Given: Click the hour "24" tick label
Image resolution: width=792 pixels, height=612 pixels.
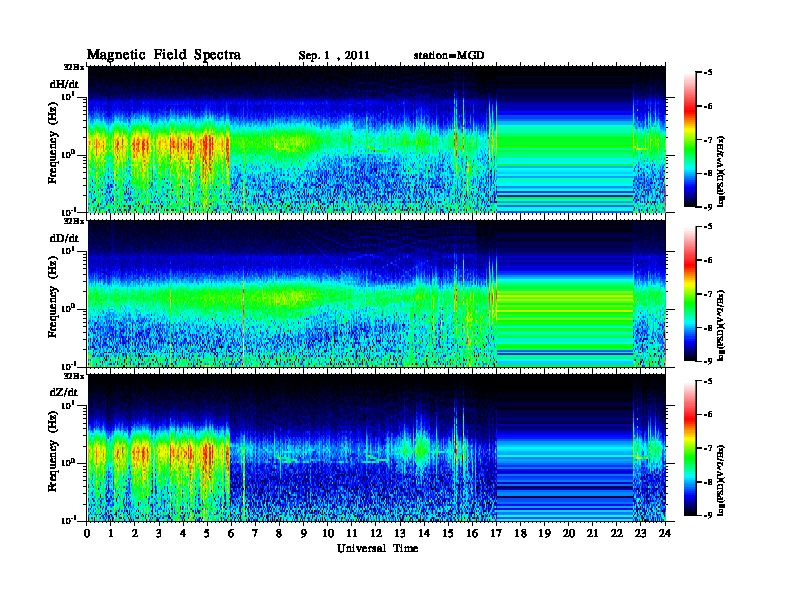Looking at the screenshot, I should (665, 533).
